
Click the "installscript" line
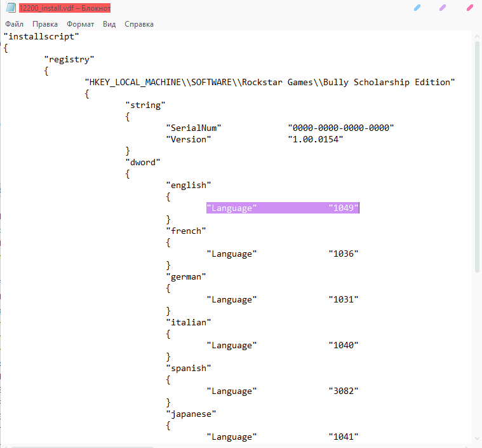pos(41,36)
